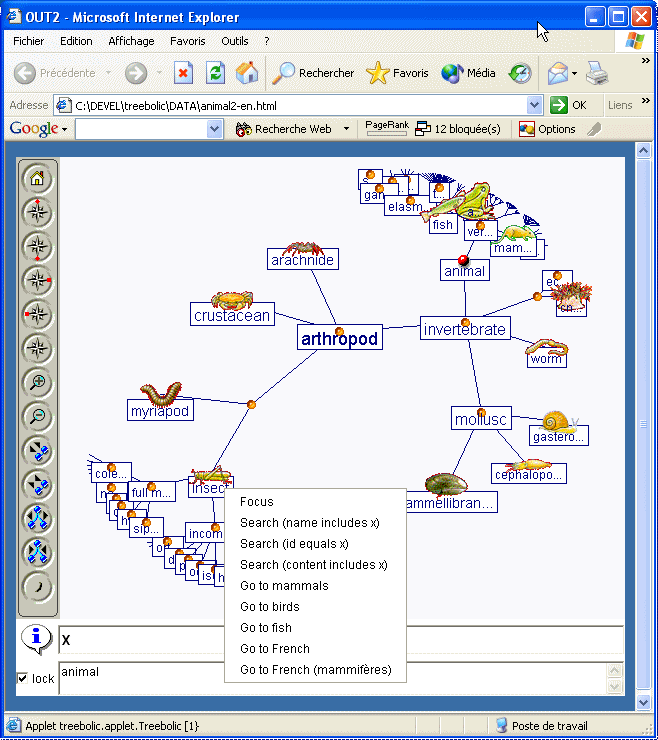
Task: Select Go to French (mammifères)
Action: [x=315, y=670]
